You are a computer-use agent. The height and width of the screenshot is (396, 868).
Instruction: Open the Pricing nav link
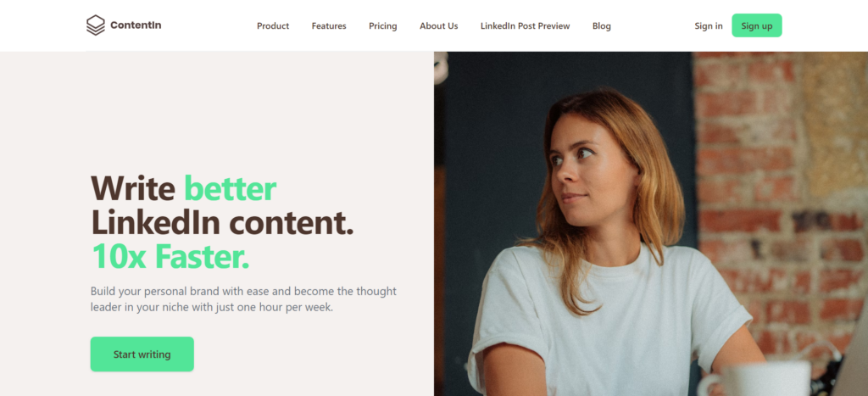[383, 26]
